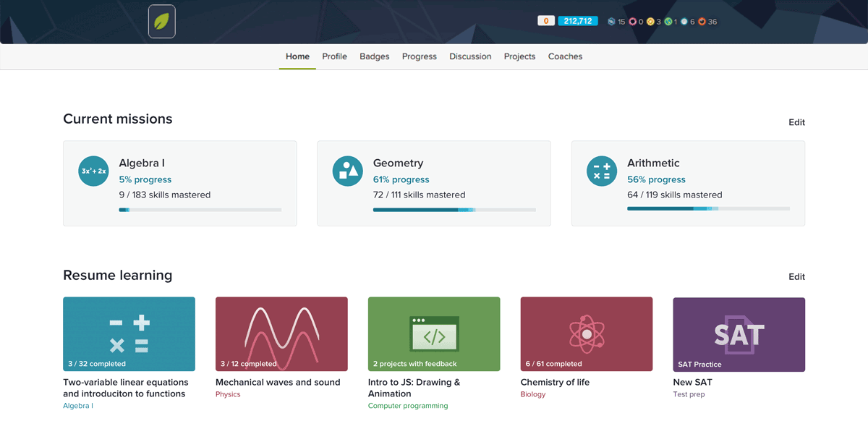Image resolution: width=868 pixels, height=434 pixels.
Task: Click the 61% progress link
Action: pyautogui.click(x=401, y=180)
